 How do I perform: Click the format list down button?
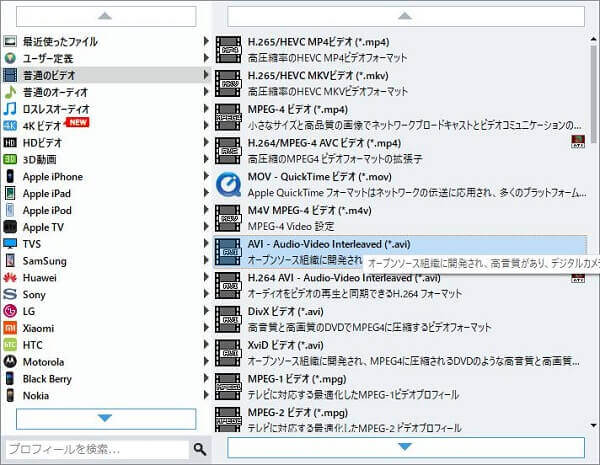pos(406,447)
